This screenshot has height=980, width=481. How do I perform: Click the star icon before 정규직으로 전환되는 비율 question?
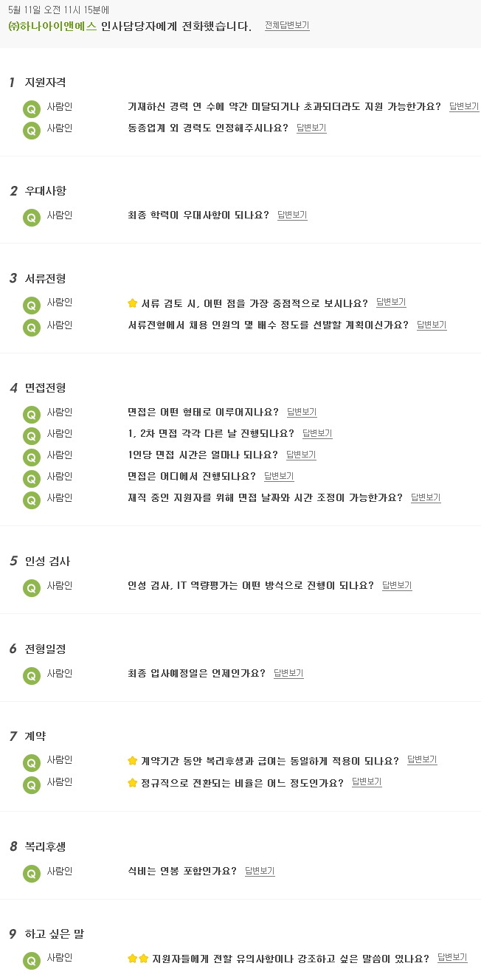click(x=133, y=782)
